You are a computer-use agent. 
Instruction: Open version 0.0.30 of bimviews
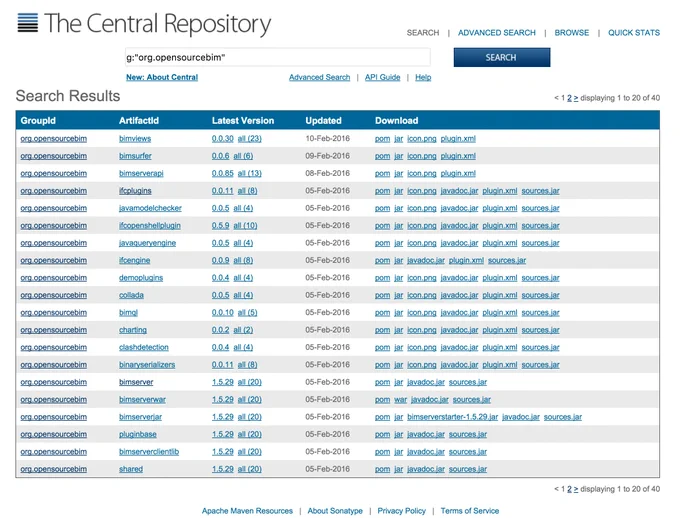(x=222, y=139)
